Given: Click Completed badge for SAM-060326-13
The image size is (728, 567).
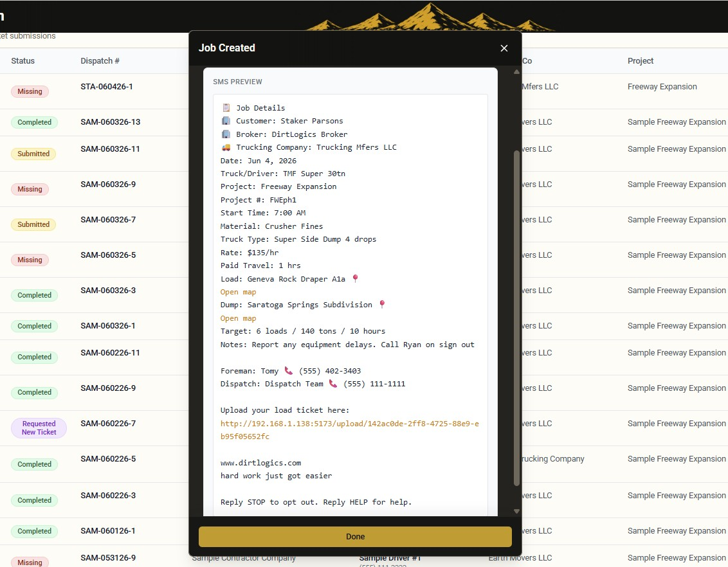Looking at the screenshot, I should point(34,123).
